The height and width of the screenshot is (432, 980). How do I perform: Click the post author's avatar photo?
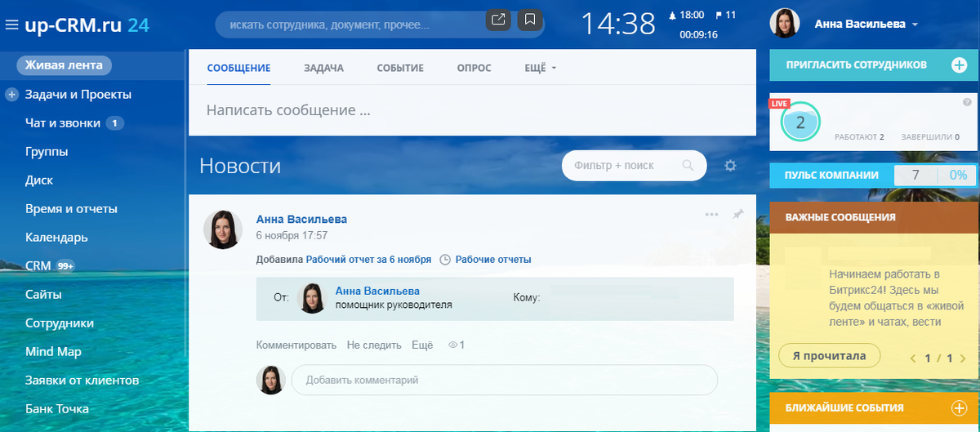pyautogui.click(x=223, y=229)
